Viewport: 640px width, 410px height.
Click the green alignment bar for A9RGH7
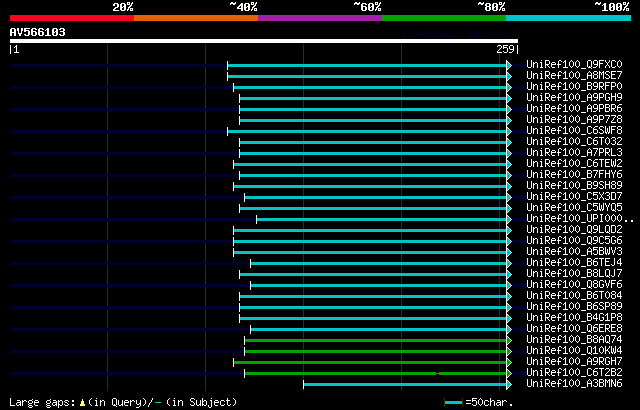pyautogui.click(x=370, y=363)
